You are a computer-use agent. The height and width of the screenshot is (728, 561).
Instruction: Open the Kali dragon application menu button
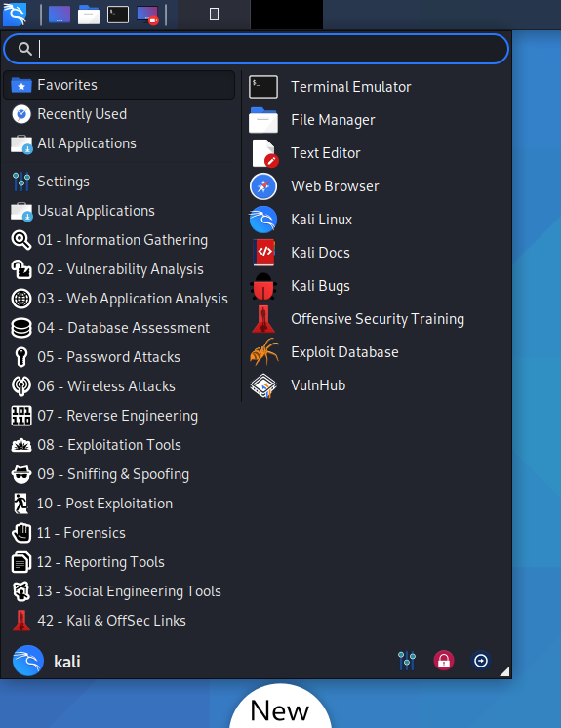pyautogui.click(x=15, y=14)
